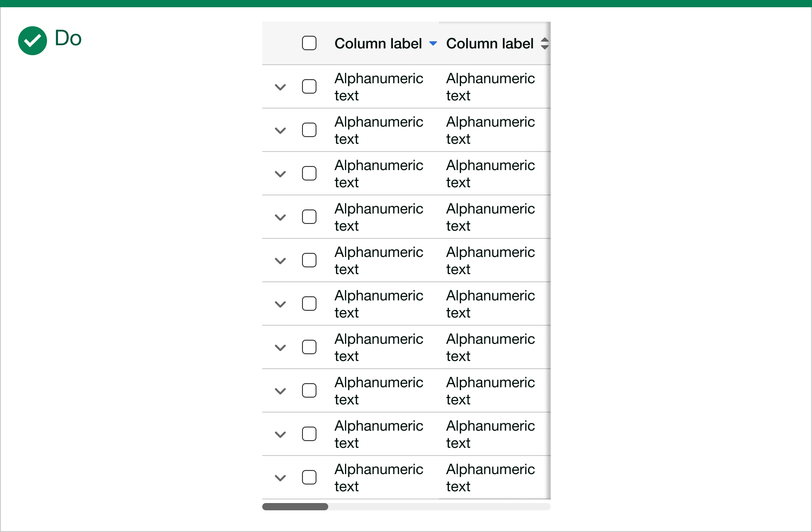Check the select-all checkbox in the header
This screenshot has height=532, width=812.
point(309,43)
